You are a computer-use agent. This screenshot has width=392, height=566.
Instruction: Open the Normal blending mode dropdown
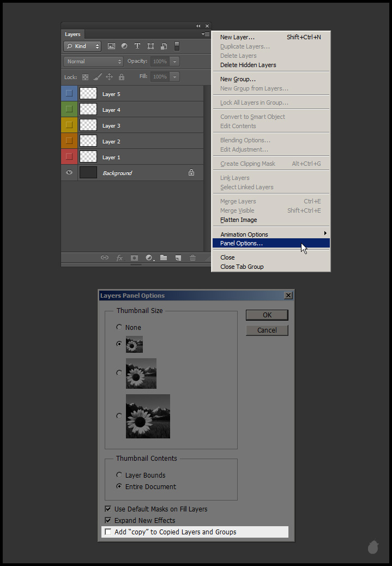[x=93, y=62]
